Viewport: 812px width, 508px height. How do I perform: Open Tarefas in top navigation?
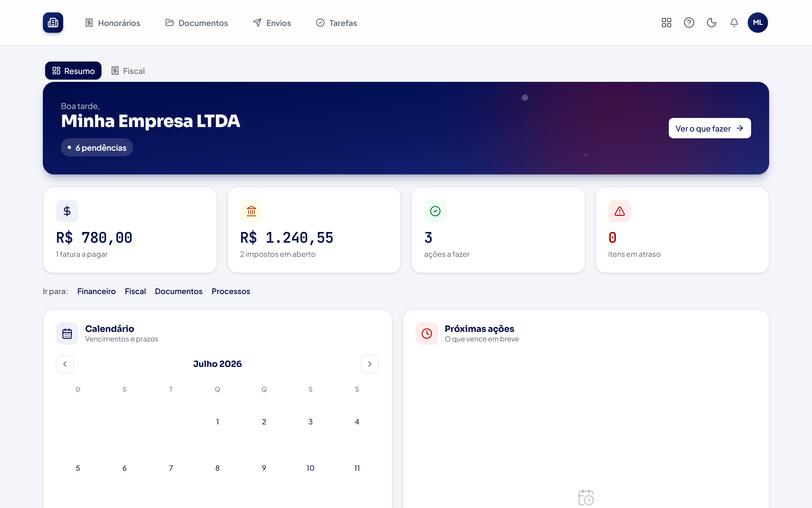click(337, 23)
